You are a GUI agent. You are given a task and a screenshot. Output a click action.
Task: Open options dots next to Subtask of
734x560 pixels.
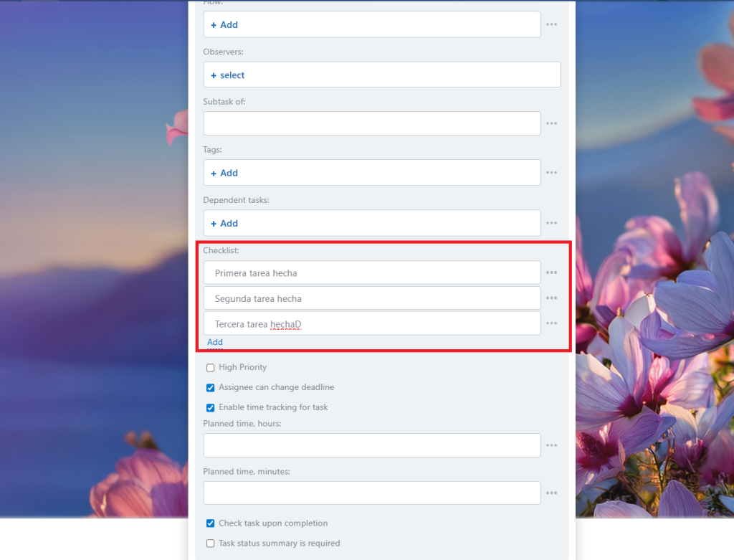point(551,123)
